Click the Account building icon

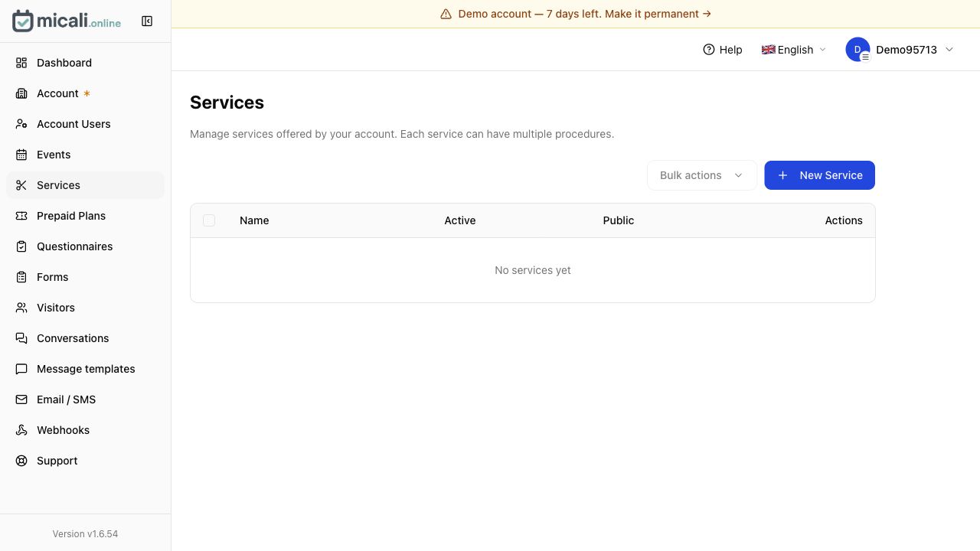click(21, 93)
